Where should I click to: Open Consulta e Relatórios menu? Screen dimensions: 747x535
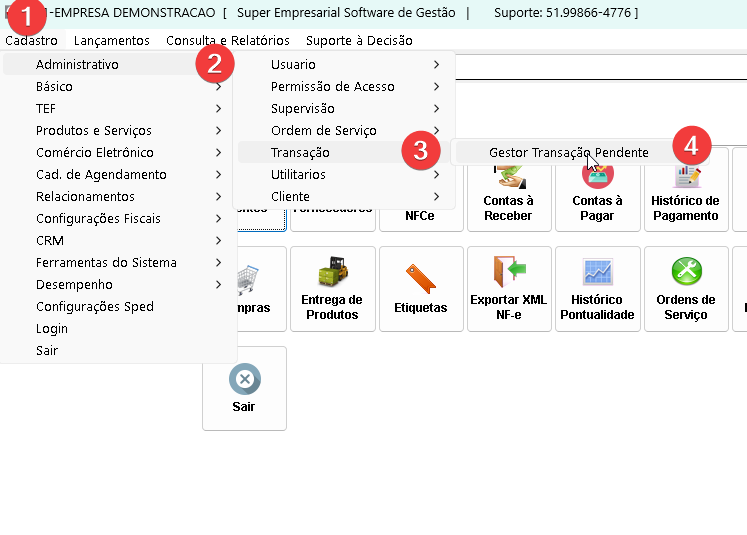228,40
